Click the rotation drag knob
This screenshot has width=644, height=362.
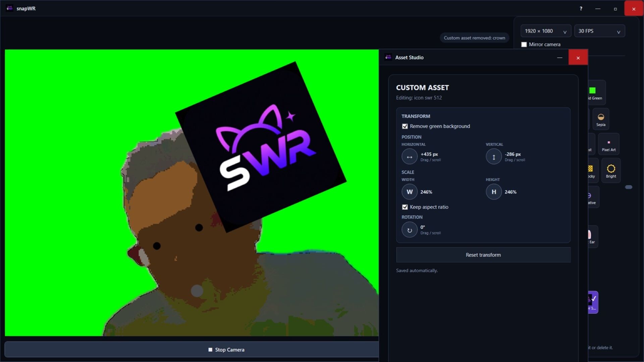(x=410, y=230)
